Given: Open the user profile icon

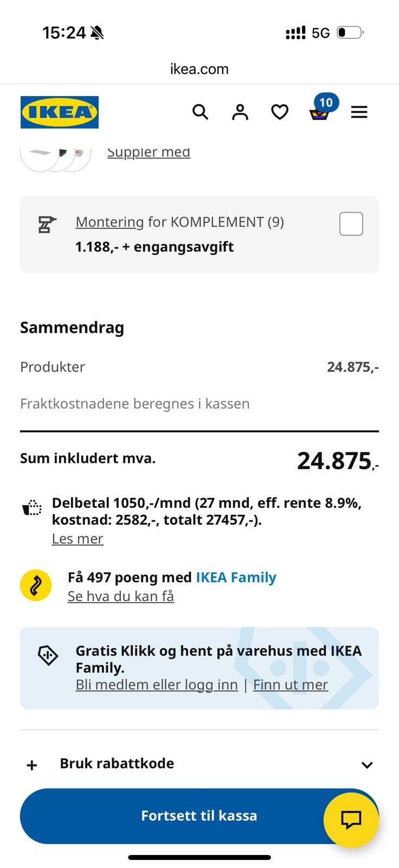Looking at the screenshot, I should pos(240,112).
